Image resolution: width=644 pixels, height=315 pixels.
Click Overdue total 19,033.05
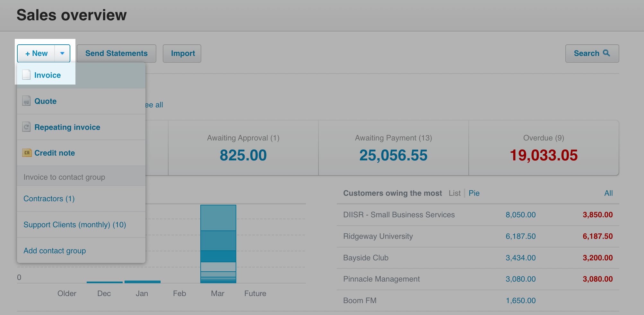pos(544,155)
